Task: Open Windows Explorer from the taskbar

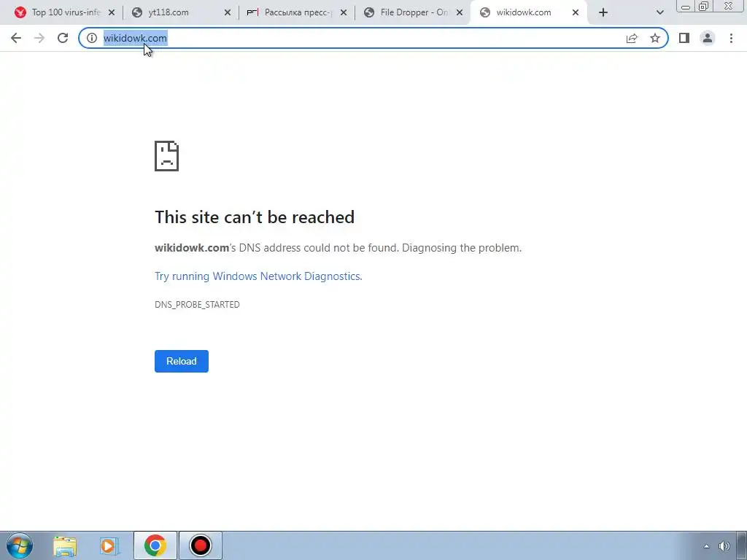Action: pos(65,545)
